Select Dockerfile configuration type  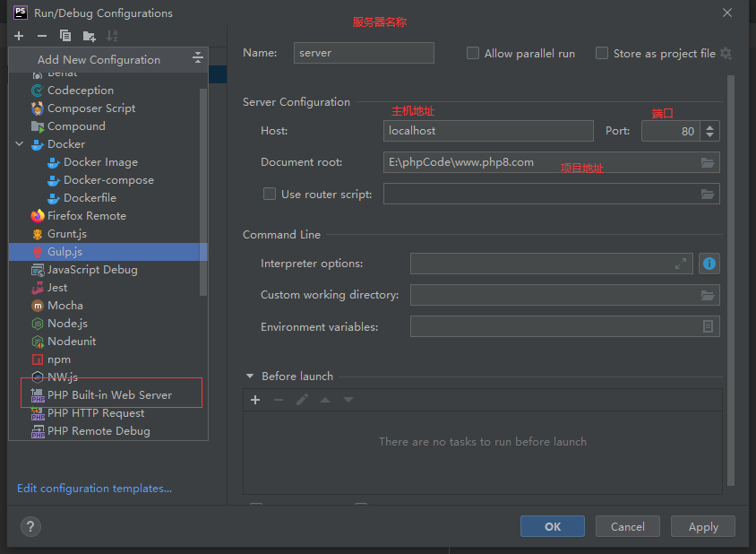tap(108, 198)
